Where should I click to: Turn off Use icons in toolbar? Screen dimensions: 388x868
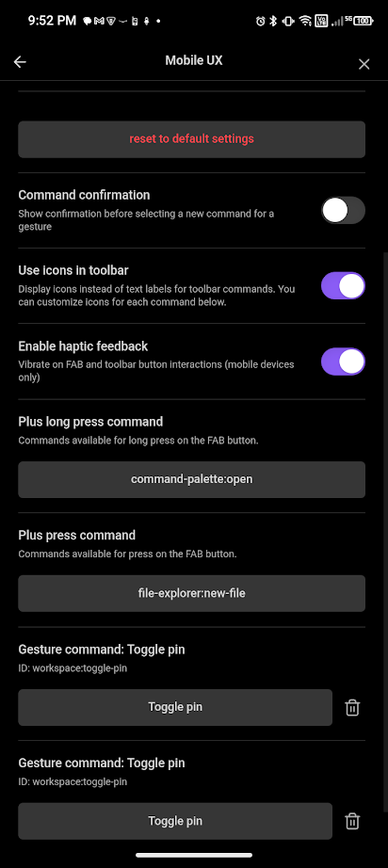(x=343, y=285)
